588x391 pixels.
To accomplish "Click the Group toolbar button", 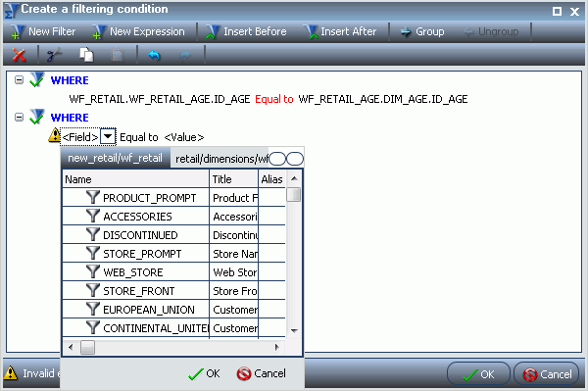I will tap(422, 32).
